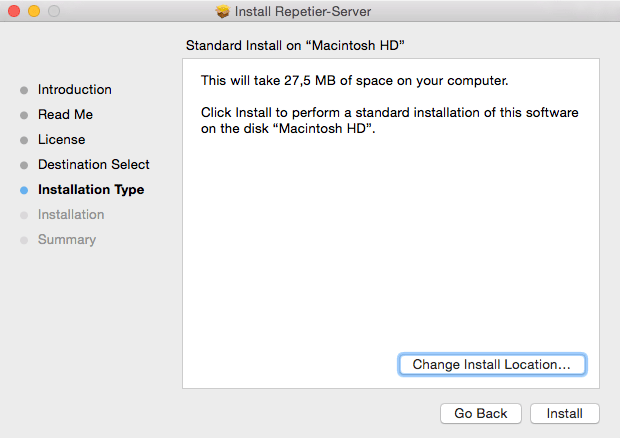Click the Install Repetier-Server window title
Screen dimensions: 620x438
[x=319, y=12]
